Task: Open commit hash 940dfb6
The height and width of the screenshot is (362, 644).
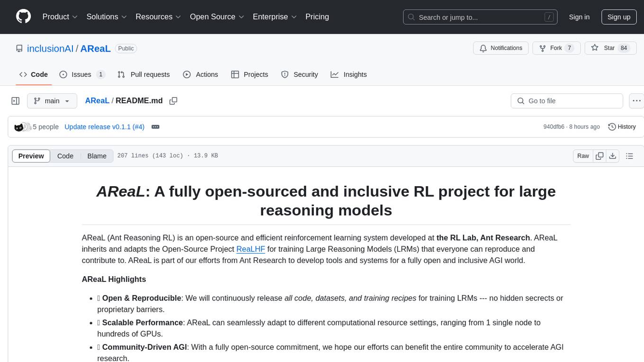Action: (554, 127)
